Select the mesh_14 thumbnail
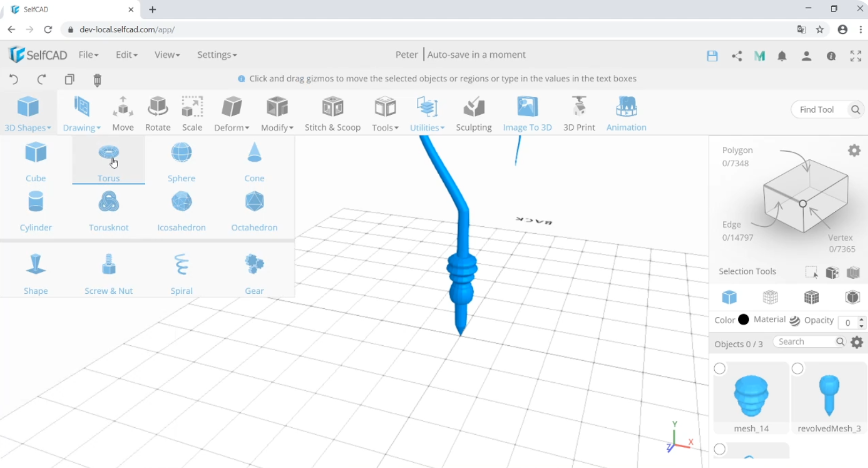868x468 pixels. [751, 397]
